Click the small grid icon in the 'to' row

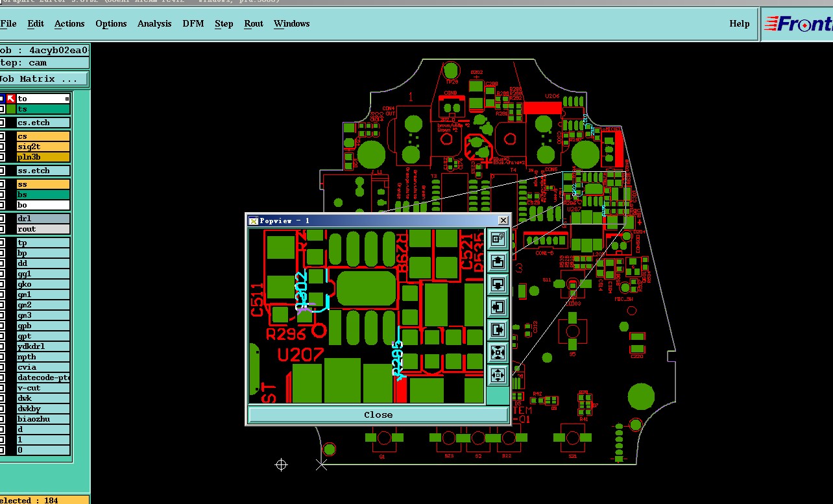(67, 99)
